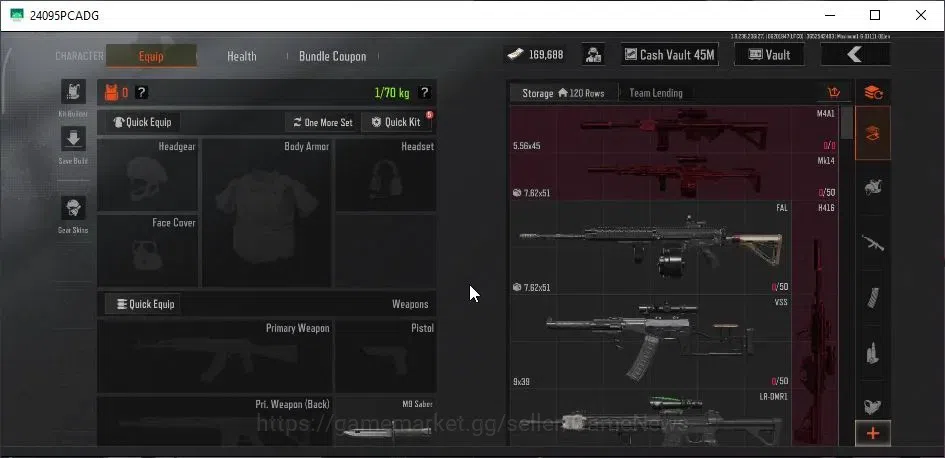945x458 pixels.
Task: Click the 9x39 caliber label
Action: [522, 381]
